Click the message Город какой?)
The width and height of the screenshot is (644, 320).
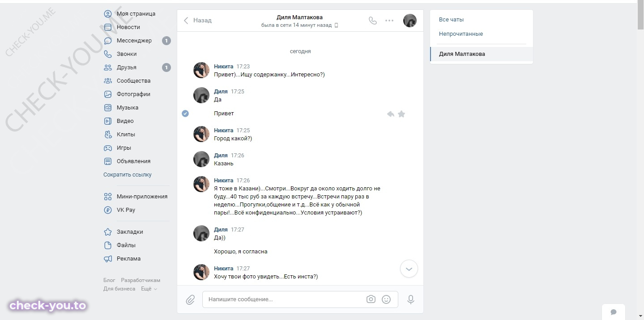click(x=233, y=139)
